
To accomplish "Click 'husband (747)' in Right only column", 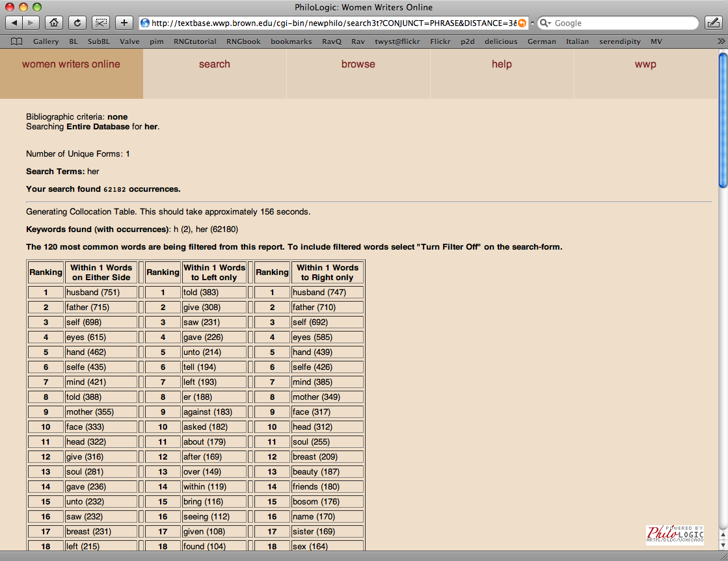I will click(x=327, y=293).
